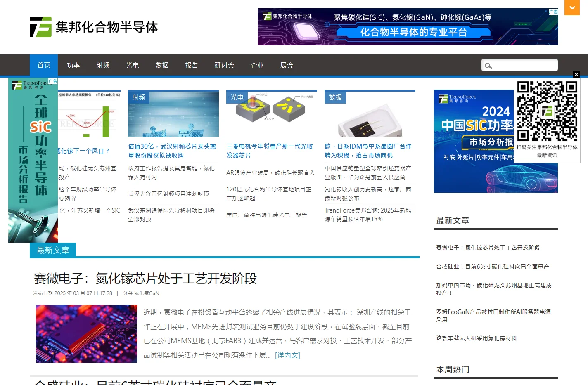This screenshot has width=588, height=385.
Task: Open the 数据 nav tab
Action: click(162, 65)
